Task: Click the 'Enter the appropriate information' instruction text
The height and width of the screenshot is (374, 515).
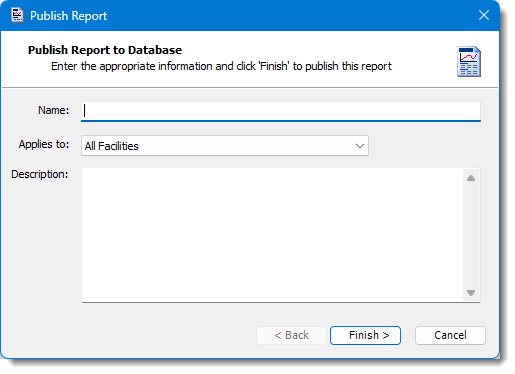Action: pyautogui.click(x=221, y=66)
